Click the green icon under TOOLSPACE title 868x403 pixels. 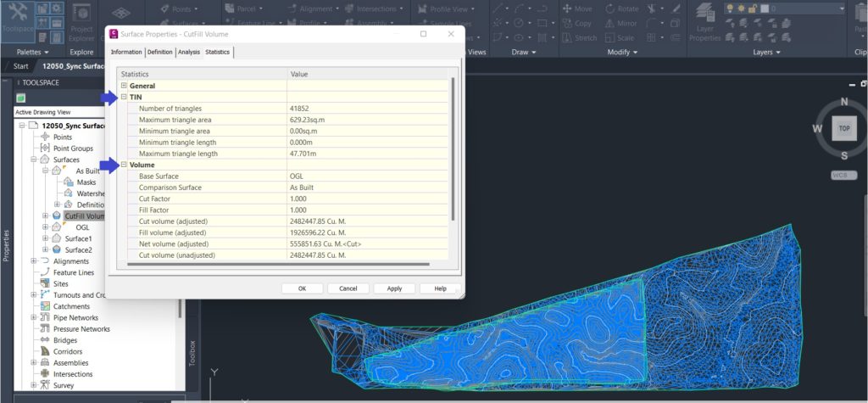point(20,98)
